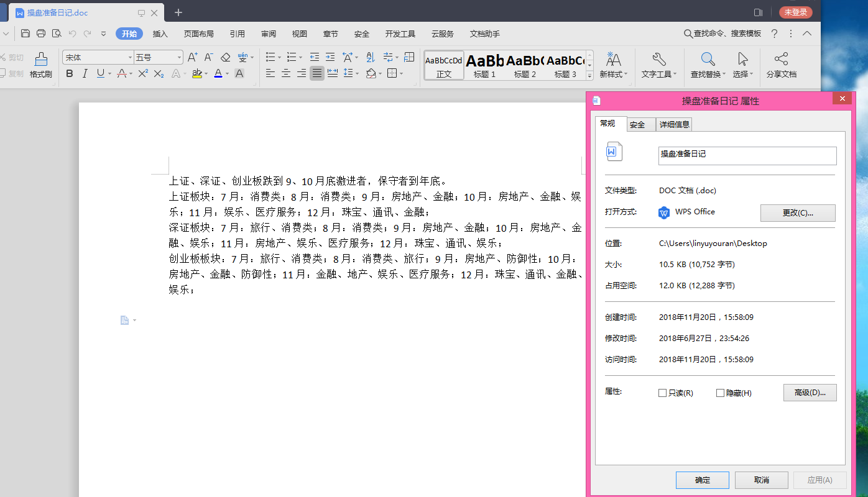Open the Insert (插入) ribbon tab
This screenshot has height=497, width=868.
tap(160, 34)
